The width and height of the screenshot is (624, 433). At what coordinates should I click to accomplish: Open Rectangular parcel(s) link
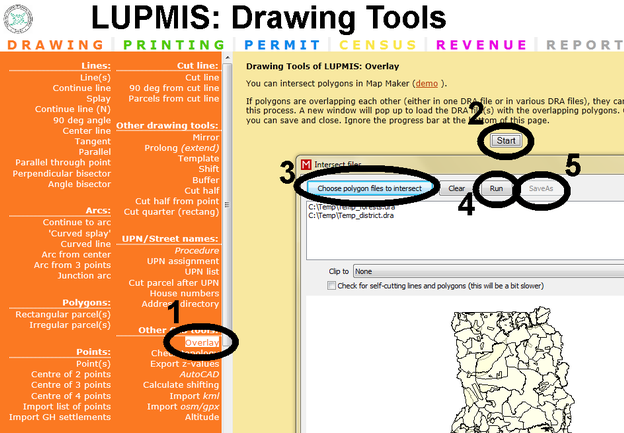point(63,314)
